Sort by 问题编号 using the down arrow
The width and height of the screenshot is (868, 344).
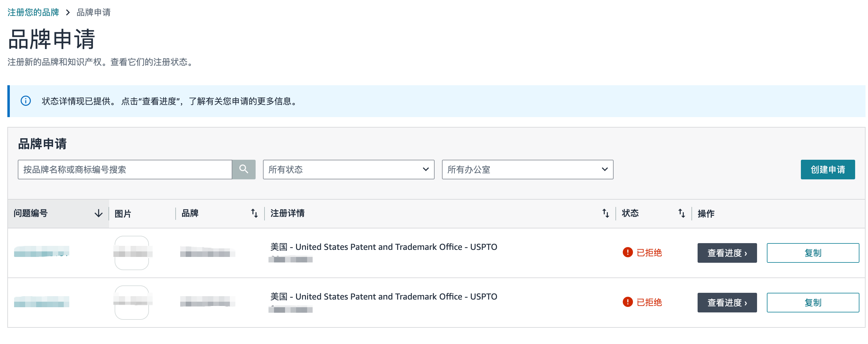click(x=98, y=213)
